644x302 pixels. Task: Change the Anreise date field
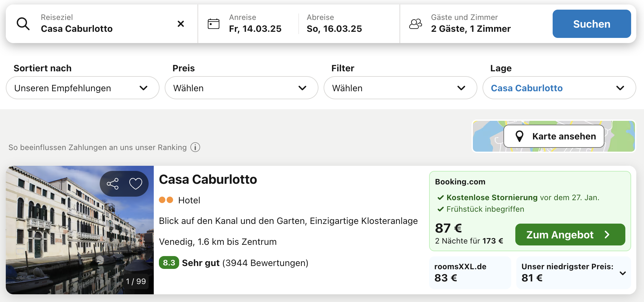click(255, 24)
